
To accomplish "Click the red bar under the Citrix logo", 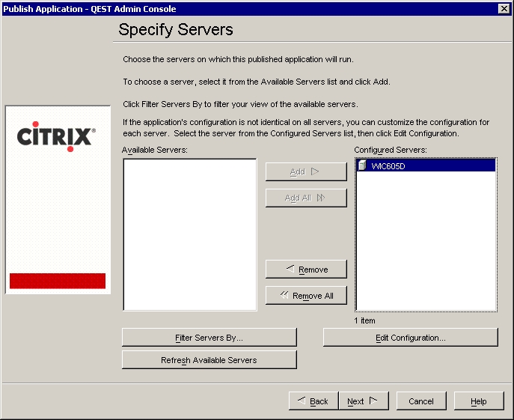I will click(58, 281).
